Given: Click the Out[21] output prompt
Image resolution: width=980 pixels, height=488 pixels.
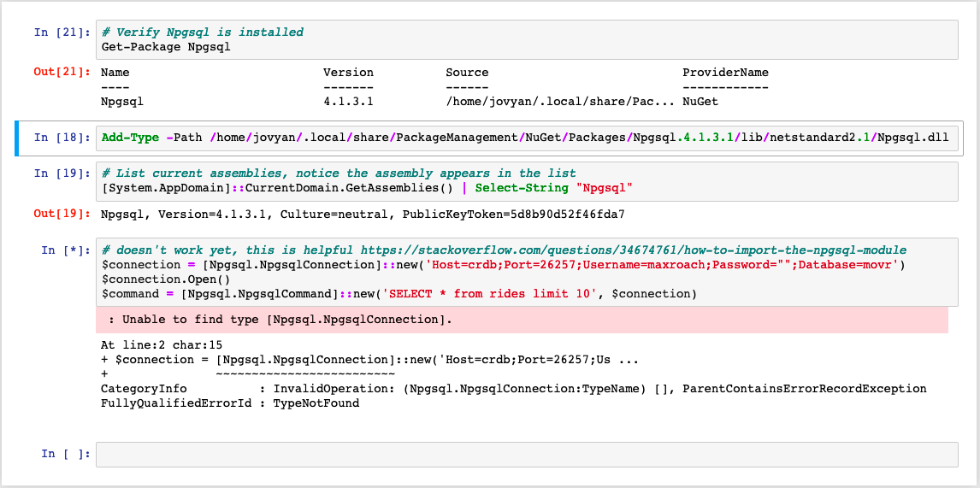Looking at the screenshot, I should point(62,72).
